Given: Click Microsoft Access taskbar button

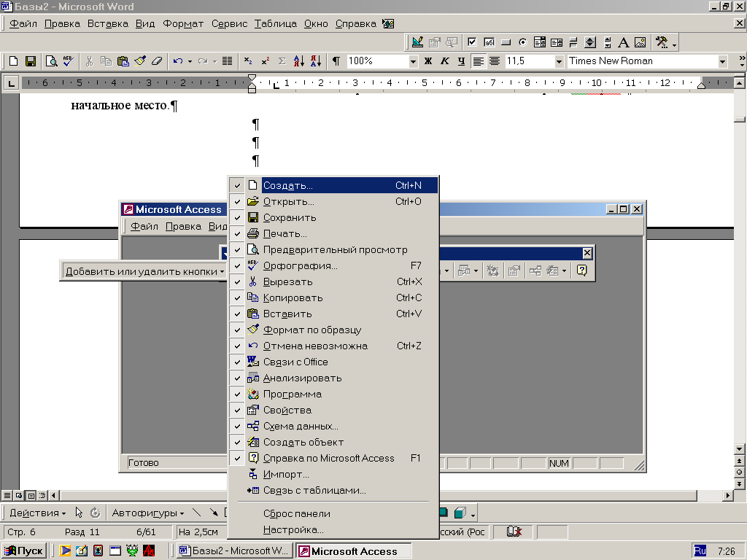Looking at the screenshot, I should click(x=354, y=551).
